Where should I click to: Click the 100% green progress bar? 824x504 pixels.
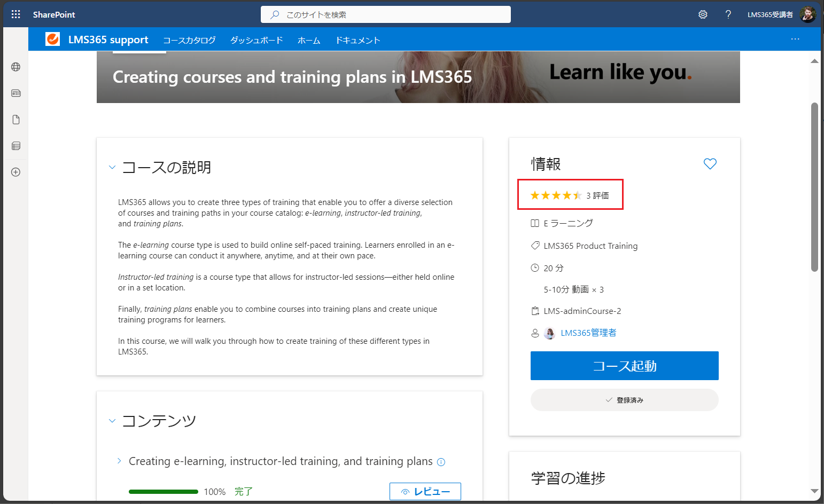pos(164,492)
